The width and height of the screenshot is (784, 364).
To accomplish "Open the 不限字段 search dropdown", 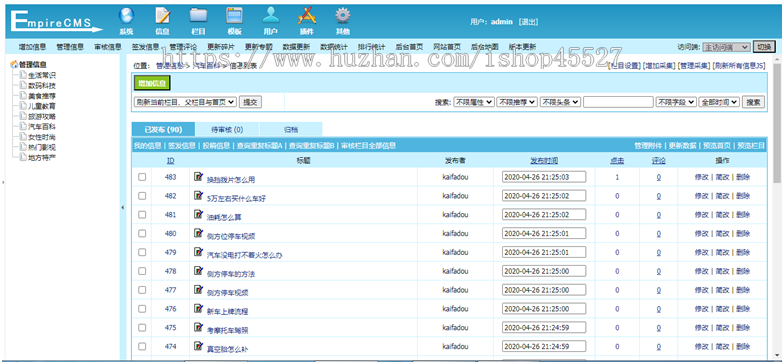I will (x=676, y=102).
